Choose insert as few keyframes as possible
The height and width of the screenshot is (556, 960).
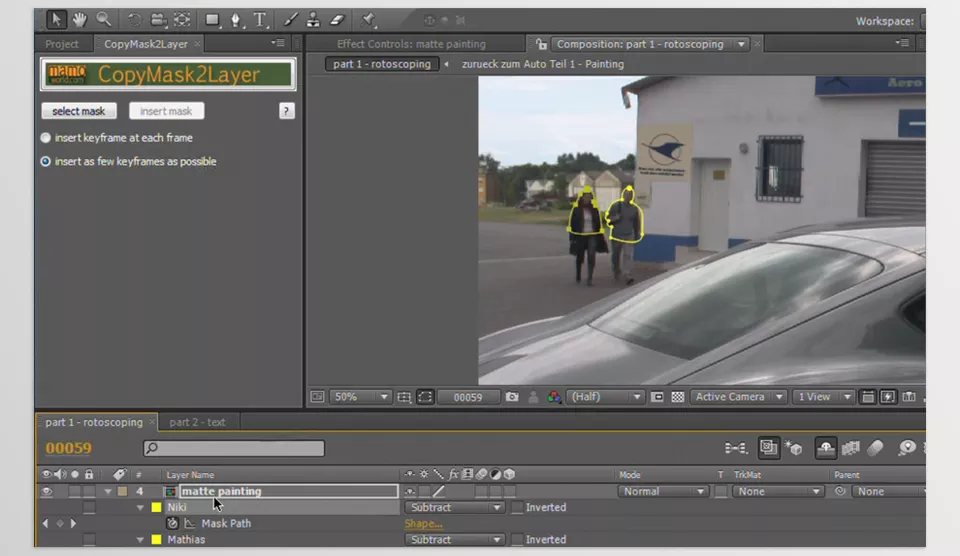coord(45,162)
